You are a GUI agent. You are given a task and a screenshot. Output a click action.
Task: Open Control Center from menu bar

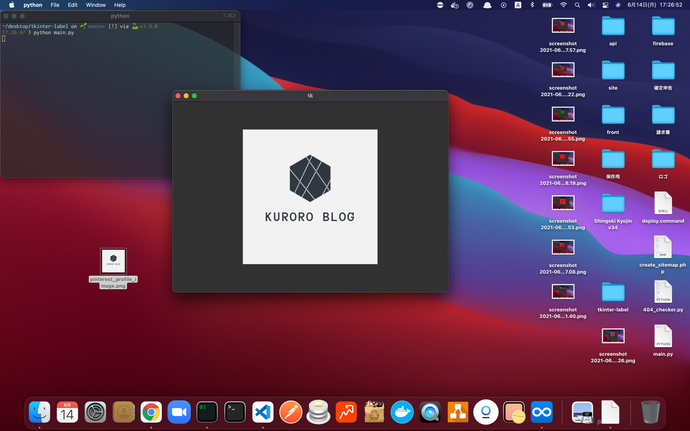point(606,5)
